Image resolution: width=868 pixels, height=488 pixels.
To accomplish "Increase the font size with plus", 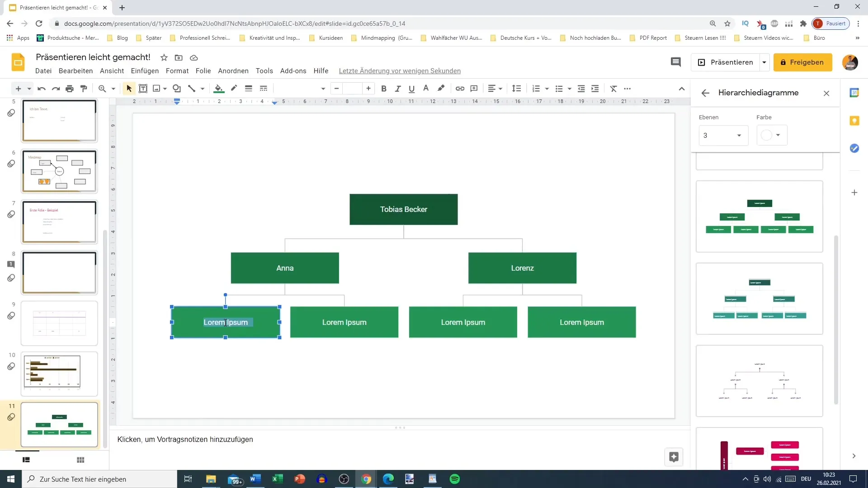I will (368, 89).
